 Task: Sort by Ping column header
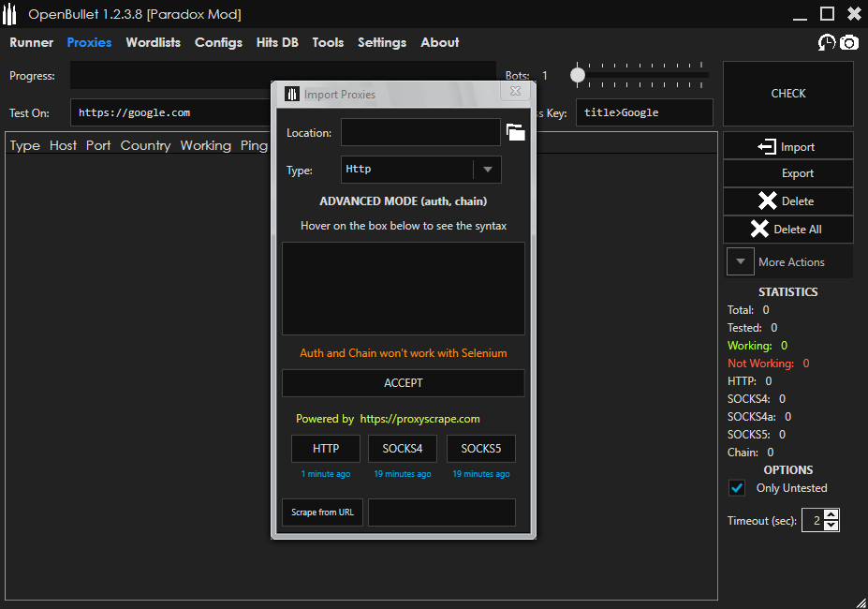click(x=254, y=145)
